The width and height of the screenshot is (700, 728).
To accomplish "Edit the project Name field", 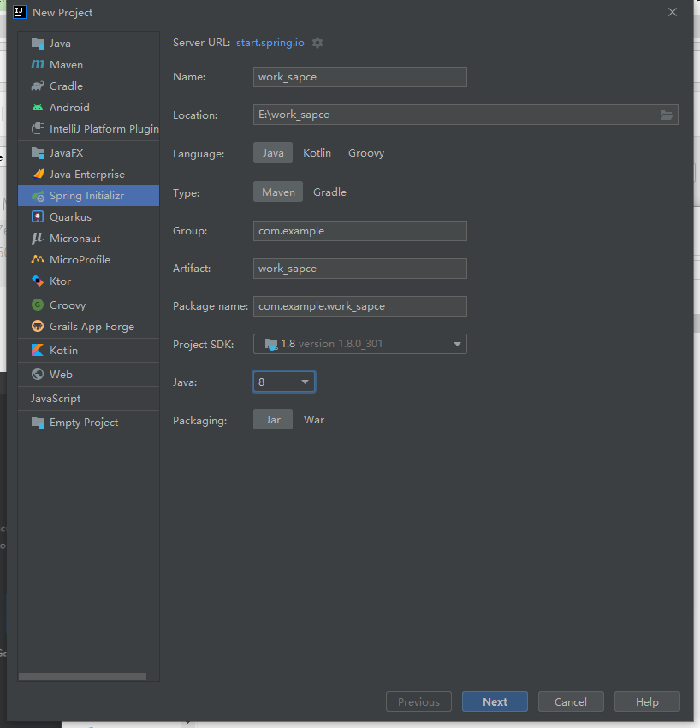I will tap(360, 77).
